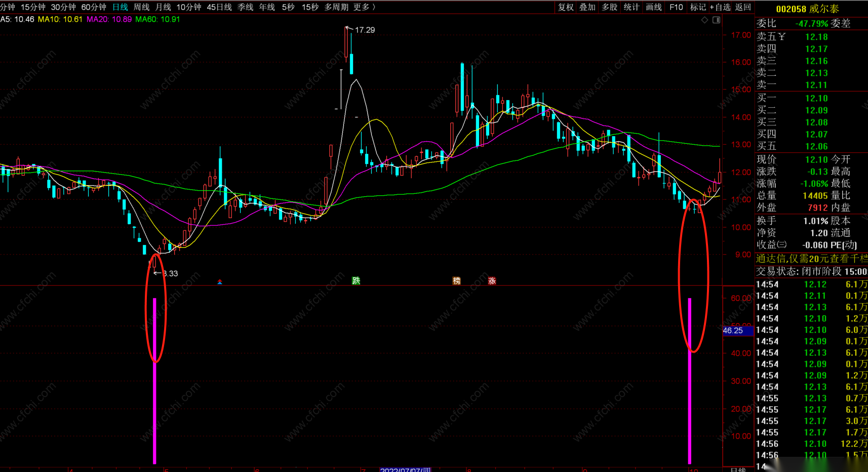The image size is (868, 472).
Task: Select the 季线 quarterly tab
Action: (246, 7)
